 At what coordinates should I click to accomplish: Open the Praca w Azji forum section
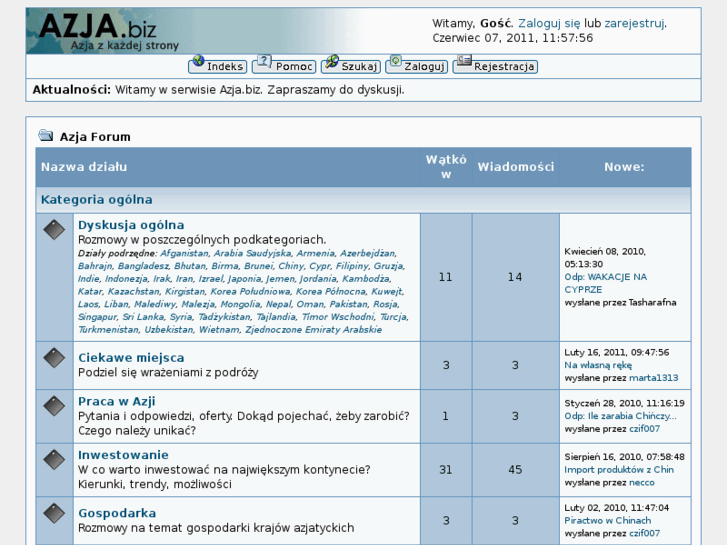[x=116, y=401]
